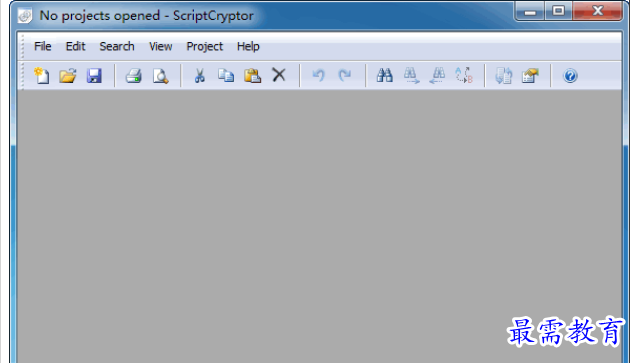Create a new file via toolbar icon
This screenshot has height=363, width=631.
(41, 75)
